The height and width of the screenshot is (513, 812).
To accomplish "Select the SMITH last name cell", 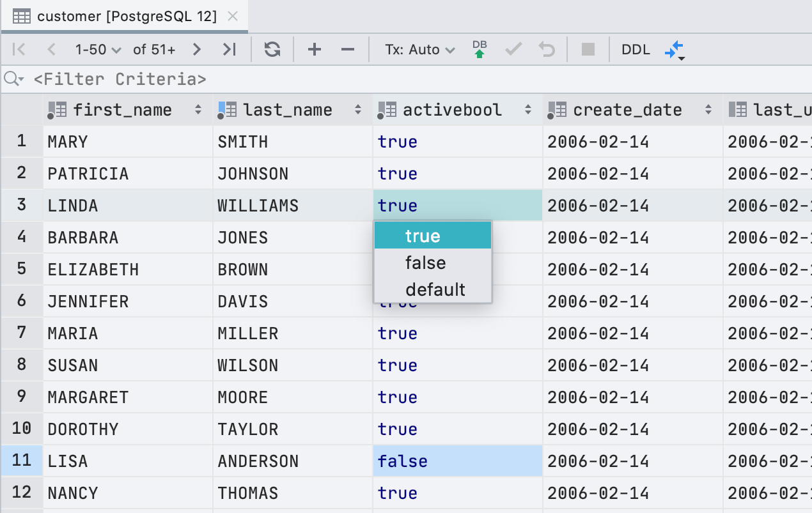I will (x=293, y=141).
